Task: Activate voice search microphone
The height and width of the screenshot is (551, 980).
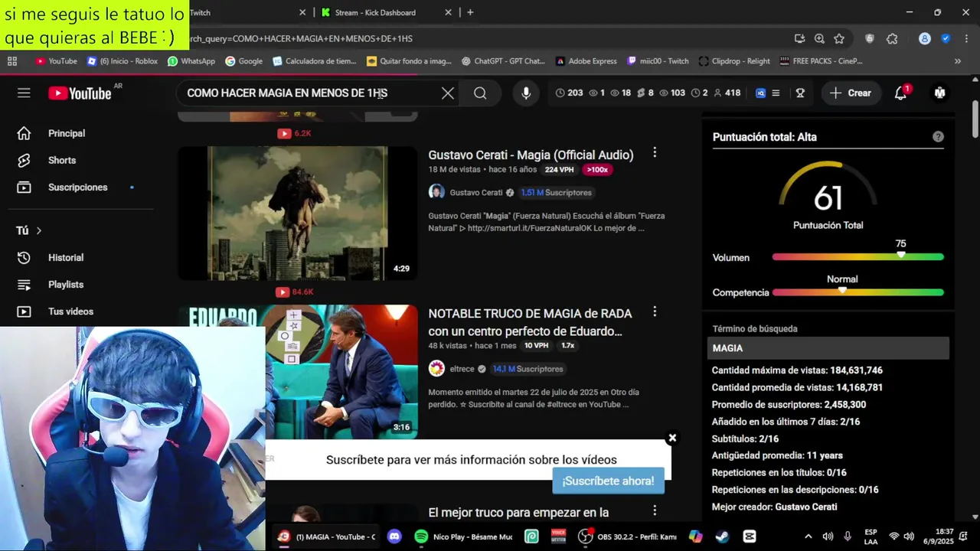Action: pyautogui.click(x=526, y=93)
